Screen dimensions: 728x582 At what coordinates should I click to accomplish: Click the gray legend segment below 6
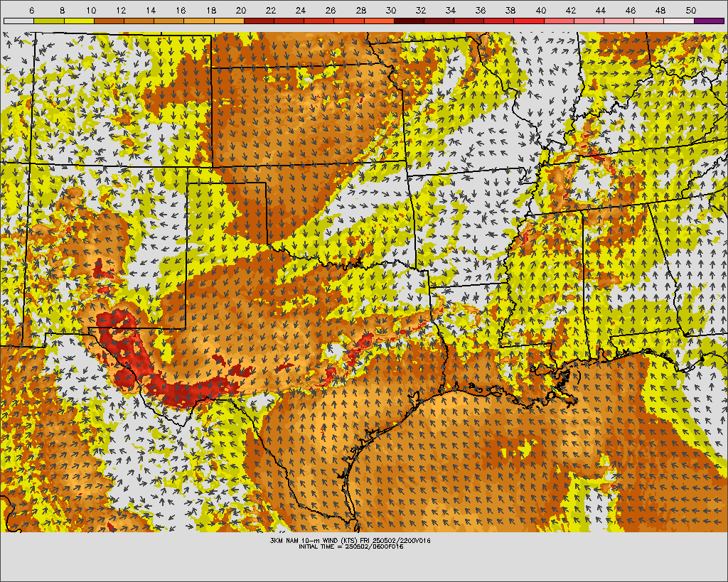point(19,21)
